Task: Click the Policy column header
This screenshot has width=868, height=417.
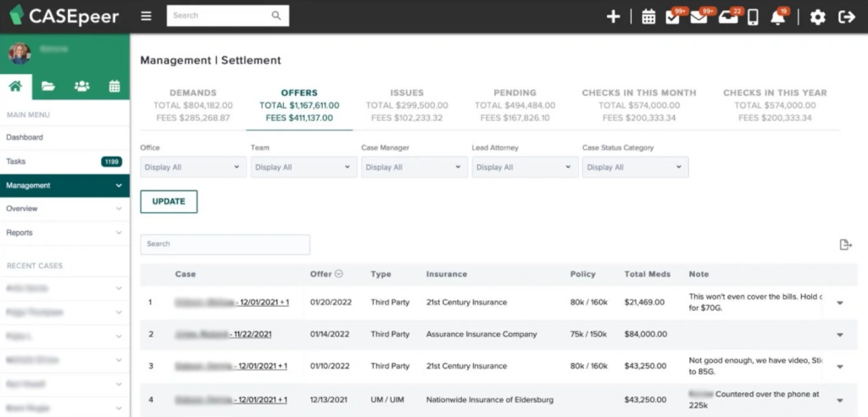Action: tap(583, 274)
